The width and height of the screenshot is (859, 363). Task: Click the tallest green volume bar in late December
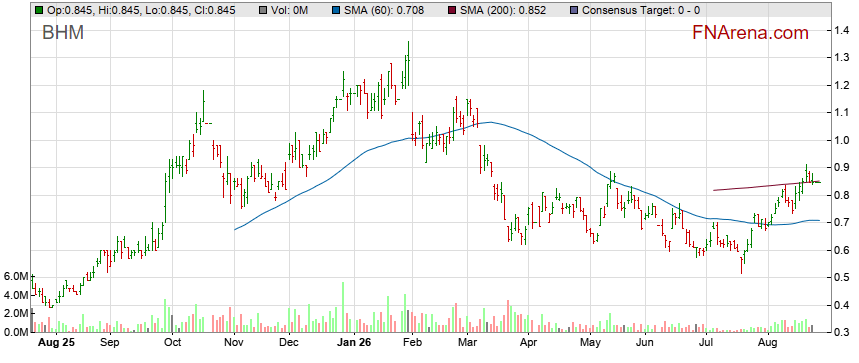[x=343, y=307]
